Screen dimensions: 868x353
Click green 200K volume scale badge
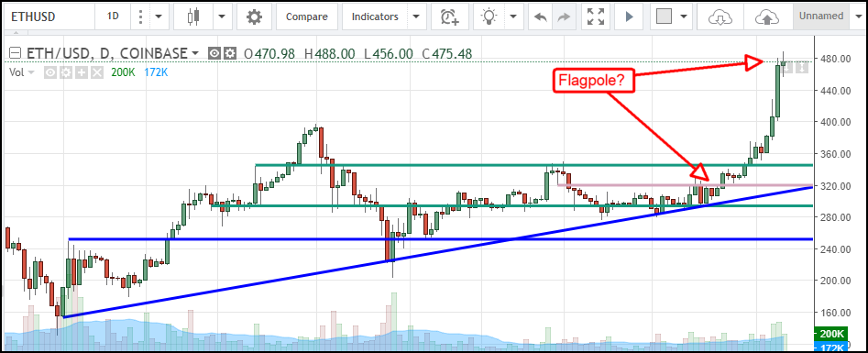pyautogui.click(x=831, y=334)
